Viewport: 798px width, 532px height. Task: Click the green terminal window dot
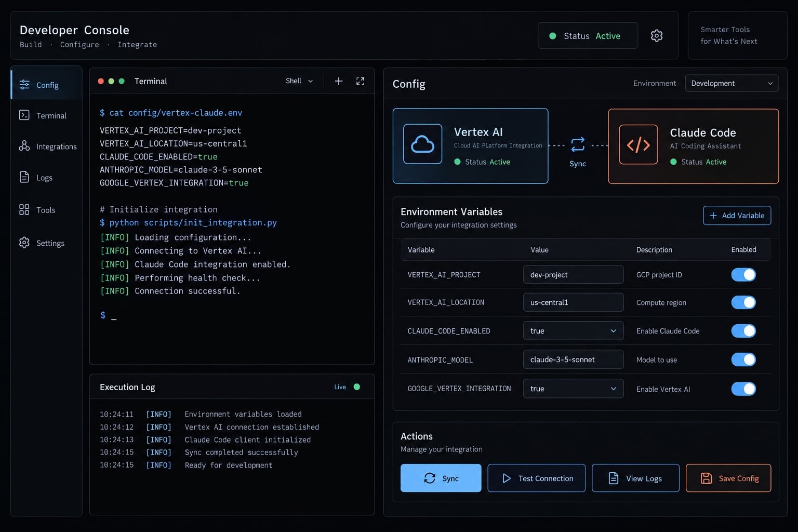122,81
